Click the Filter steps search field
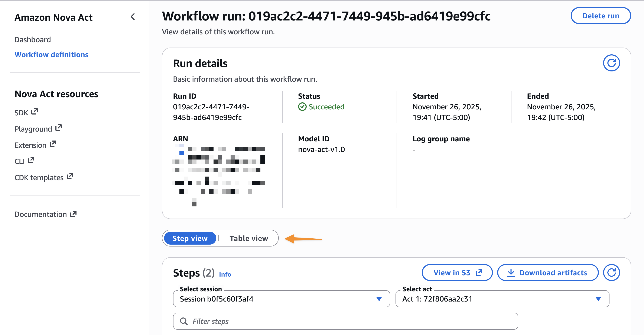644x335 pixels. (345, 321)
